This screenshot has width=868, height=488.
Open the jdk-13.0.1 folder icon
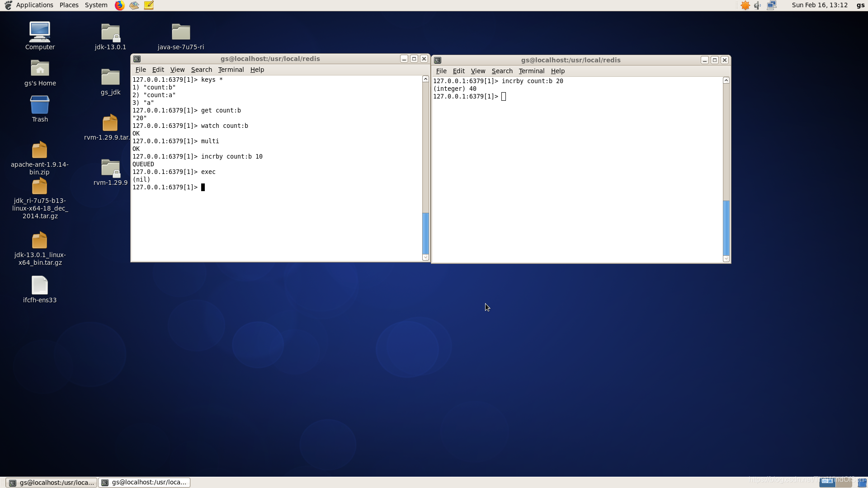(x=110, y=33)
